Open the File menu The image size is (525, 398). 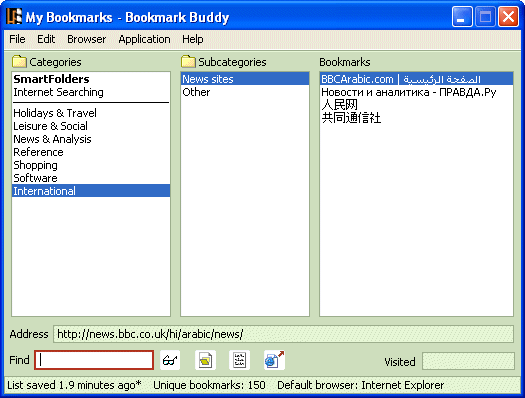[17, 39]
